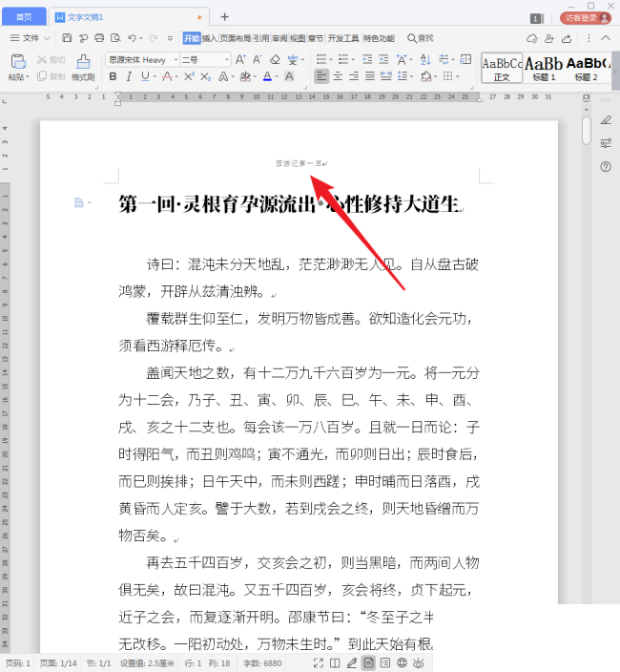Click the collaborate user-plus icon
This screenshot has height=672, width=620.
(548, 38)
